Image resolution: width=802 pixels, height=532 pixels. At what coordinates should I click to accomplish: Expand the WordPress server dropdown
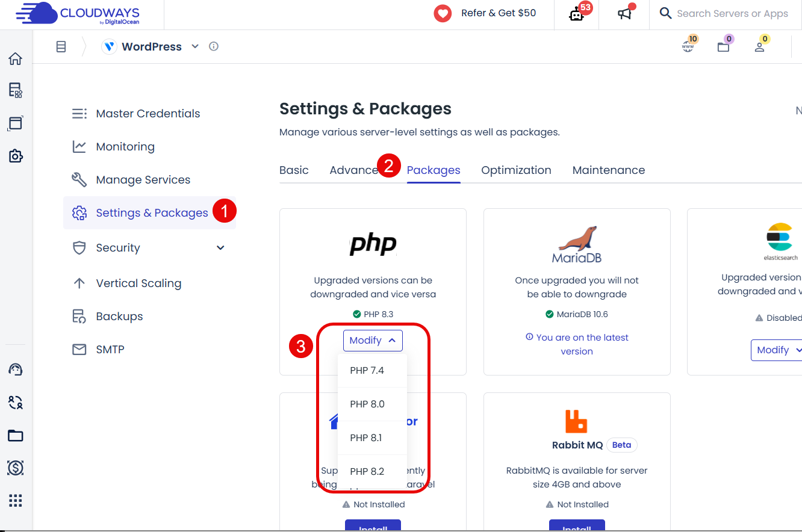pos(194,46)
